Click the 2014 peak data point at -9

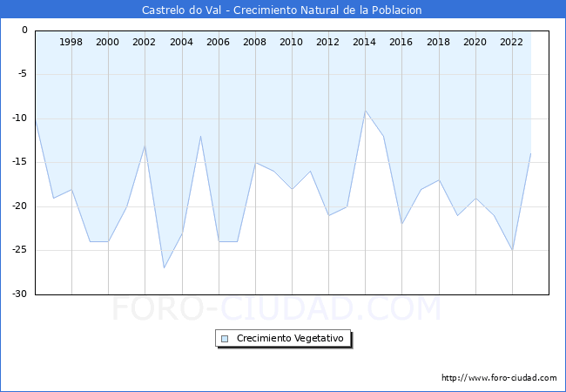366,110
